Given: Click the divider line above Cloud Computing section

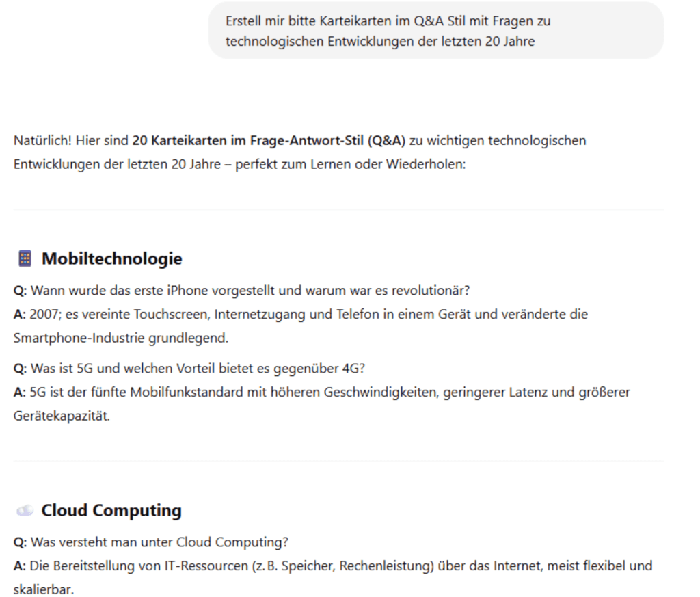Looking at the screenshot, I should (338, 461).
